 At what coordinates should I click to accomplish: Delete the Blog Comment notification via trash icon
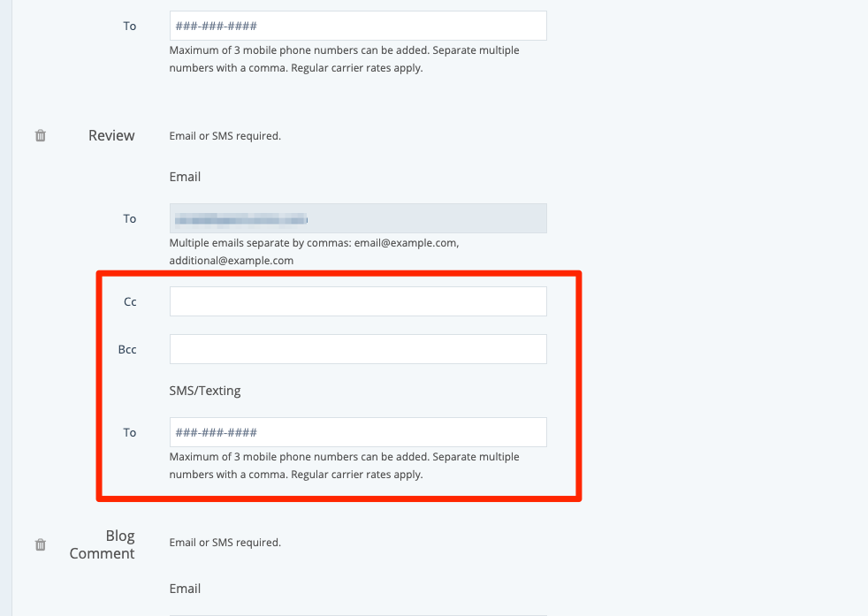(41, 544)
